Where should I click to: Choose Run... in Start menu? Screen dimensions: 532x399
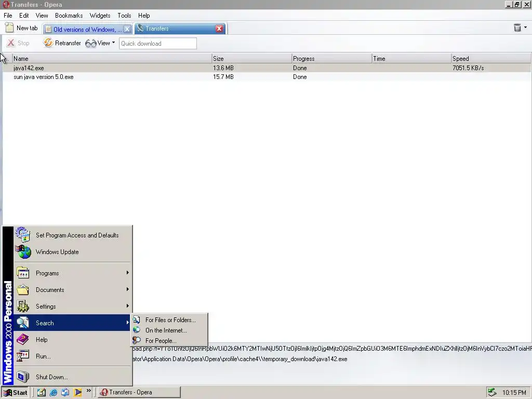pos(73,356)
